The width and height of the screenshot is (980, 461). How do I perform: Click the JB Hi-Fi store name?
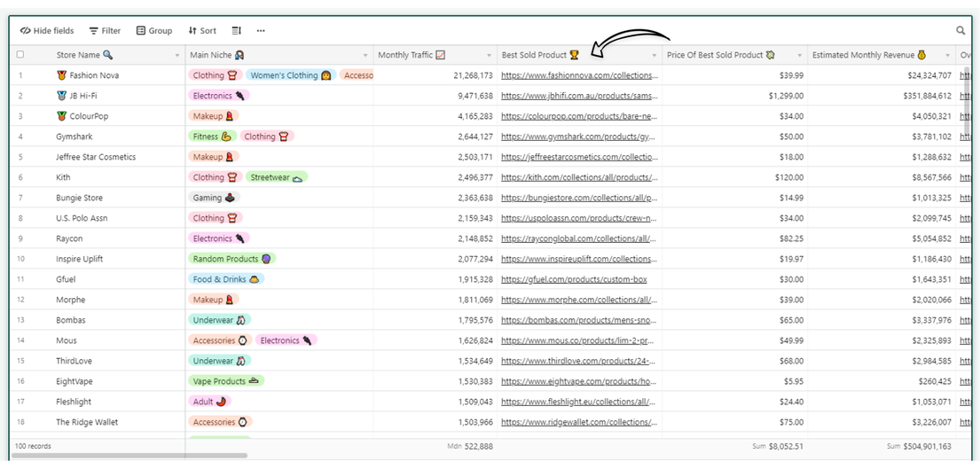[83, 97]
